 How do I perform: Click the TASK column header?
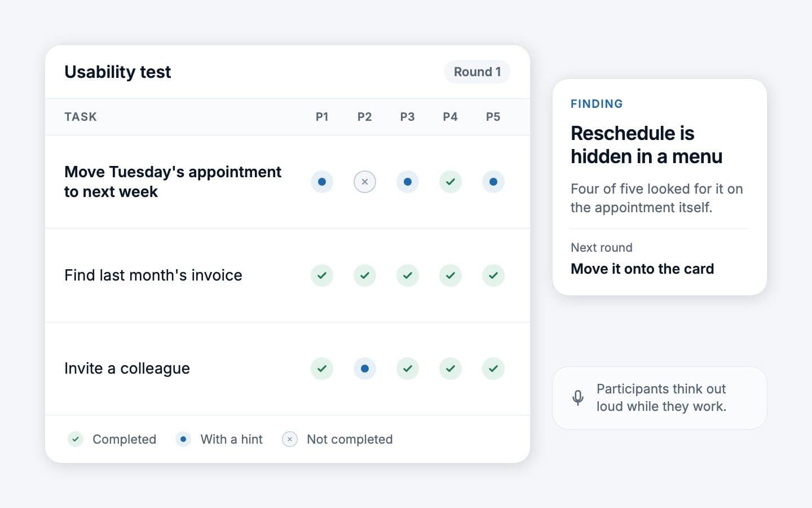click(x=81, y=117)
